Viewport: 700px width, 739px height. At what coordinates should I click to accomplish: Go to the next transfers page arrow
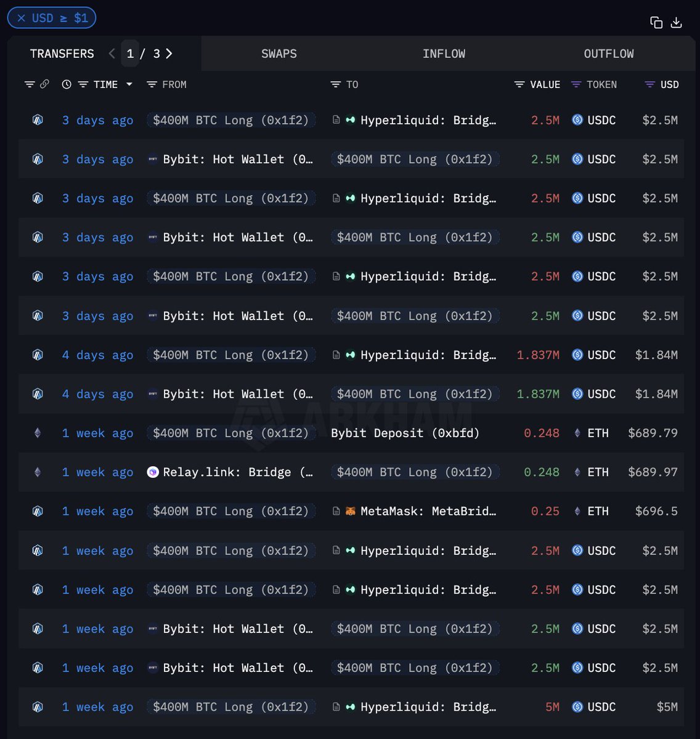click(169, 54)
